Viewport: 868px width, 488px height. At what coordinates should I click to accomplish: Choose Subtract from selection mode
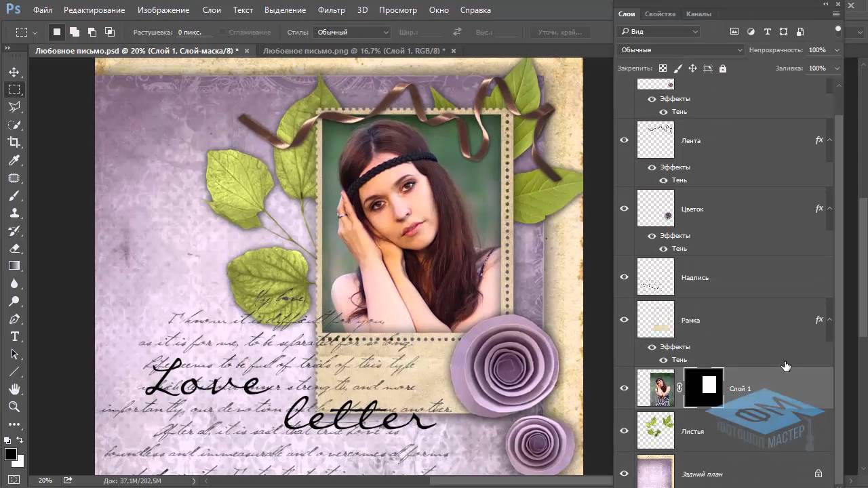tap(92, 32)
